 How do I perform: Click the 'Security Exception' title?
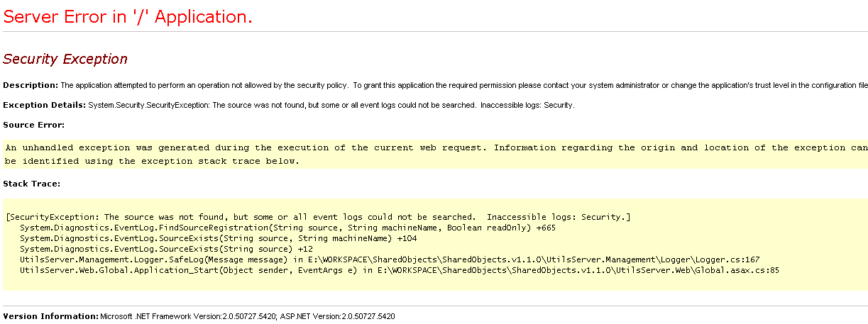coord(65,60)
